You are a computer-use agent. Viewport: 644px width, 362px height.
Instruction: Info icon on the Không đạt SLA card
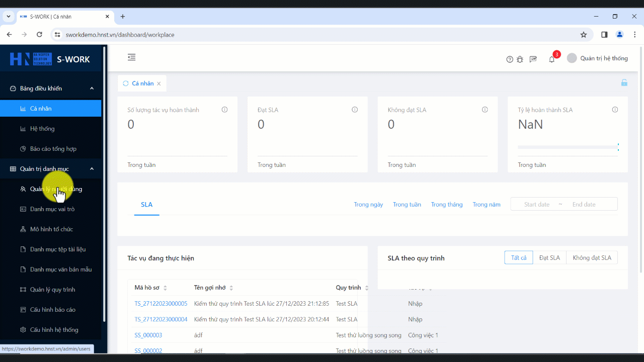pos(485,110)
